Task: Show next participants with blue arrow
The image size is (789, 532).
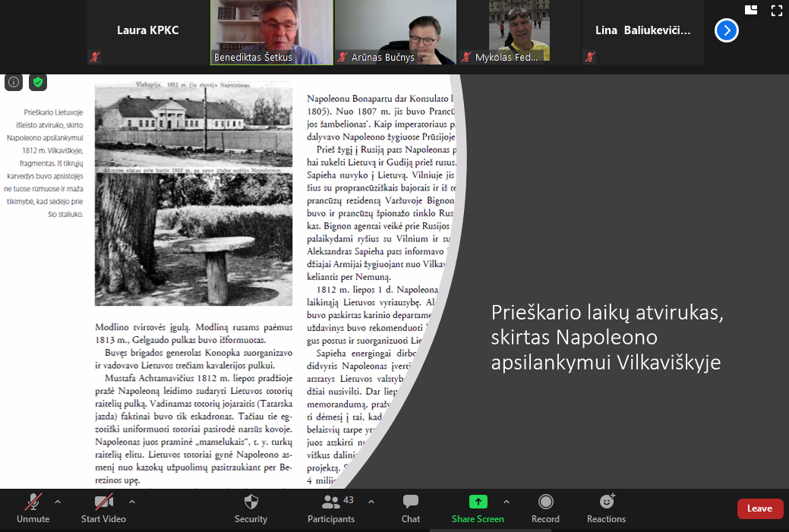Action: click(727, 30)
